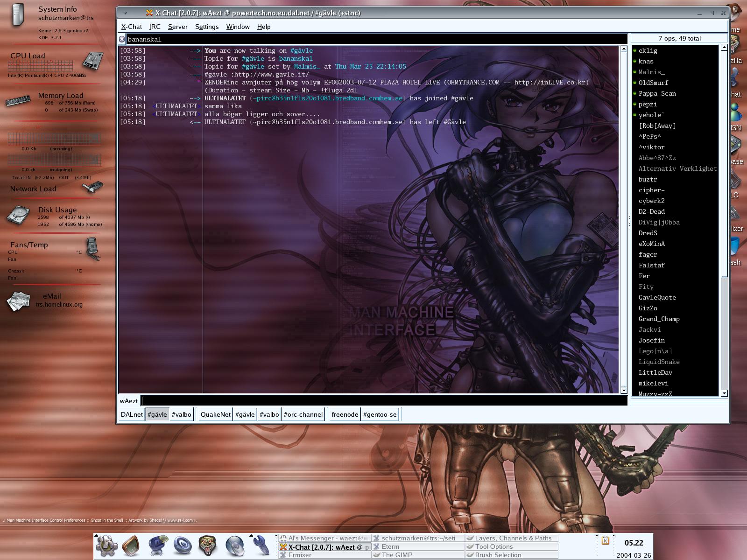
Task: Switch to schutzmarken@trs:~/seti taskbar entry
Action: click(x=418, y=538)
